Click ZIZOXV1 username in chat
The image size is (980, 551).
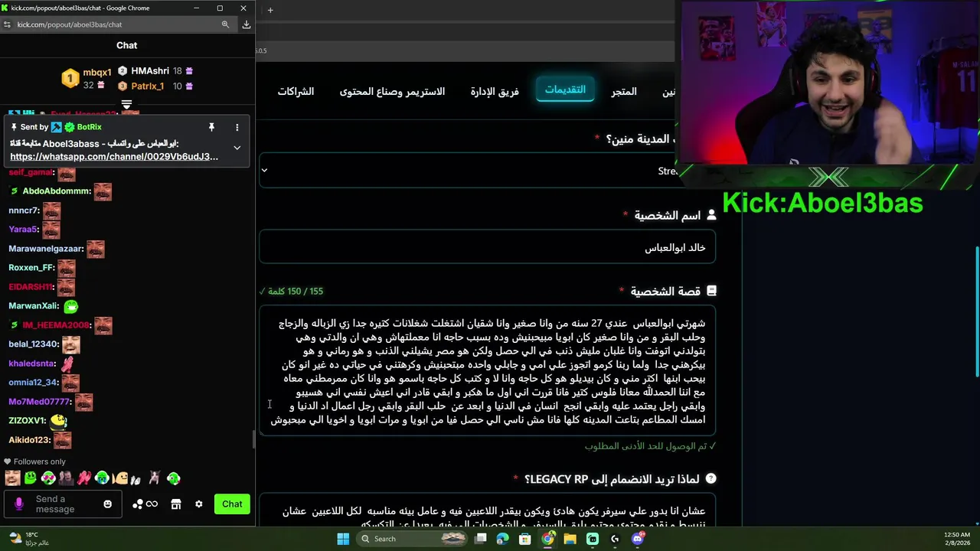point(28,421)
